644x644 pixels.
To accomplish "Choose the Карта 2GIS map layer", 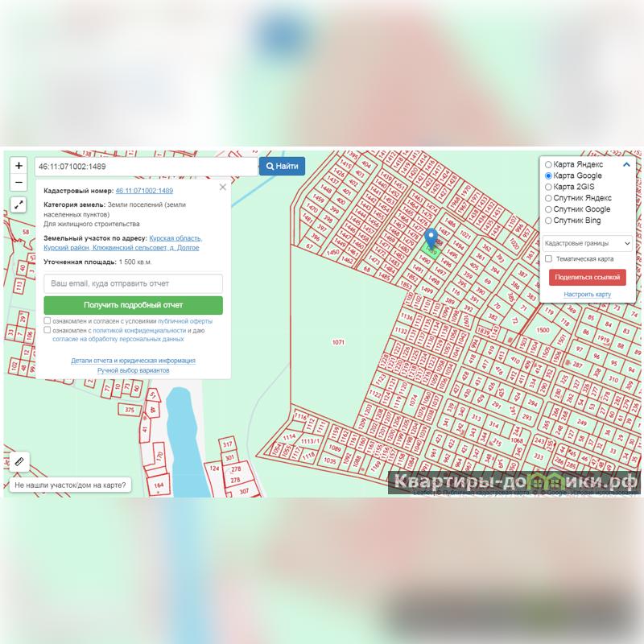I will coord(548,187).
